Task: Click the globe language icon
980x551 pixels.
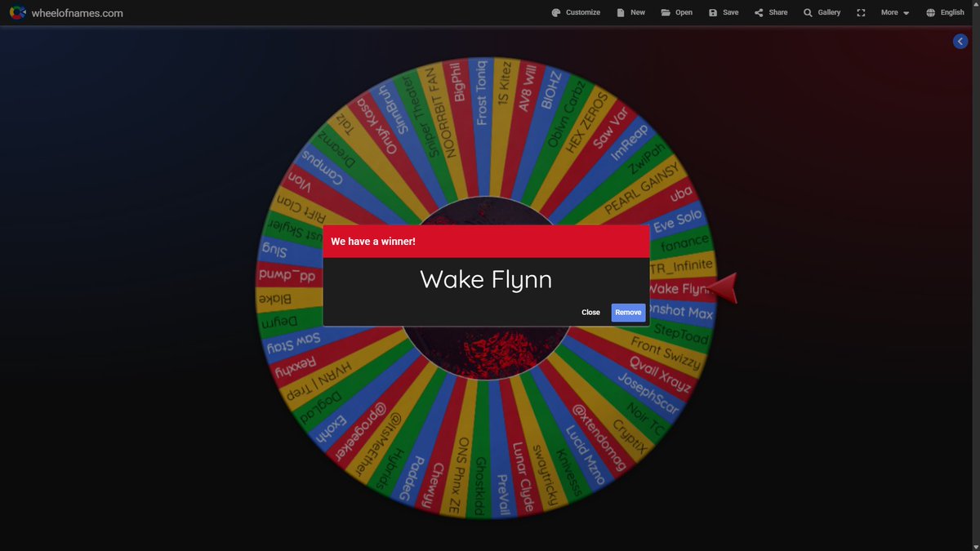Action: 931,13
